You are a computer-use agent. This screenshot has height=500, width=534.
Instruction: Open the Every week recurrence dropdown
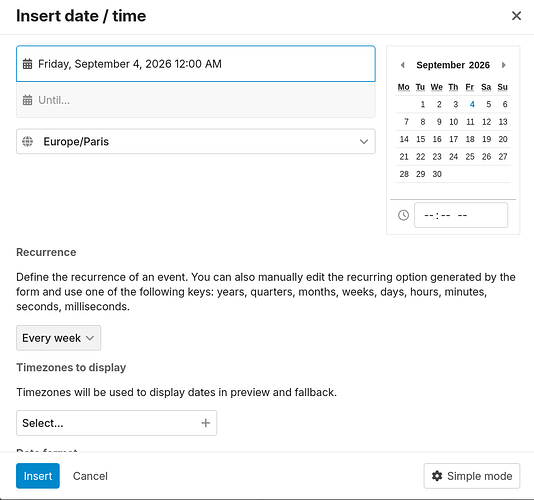(59, 338)
